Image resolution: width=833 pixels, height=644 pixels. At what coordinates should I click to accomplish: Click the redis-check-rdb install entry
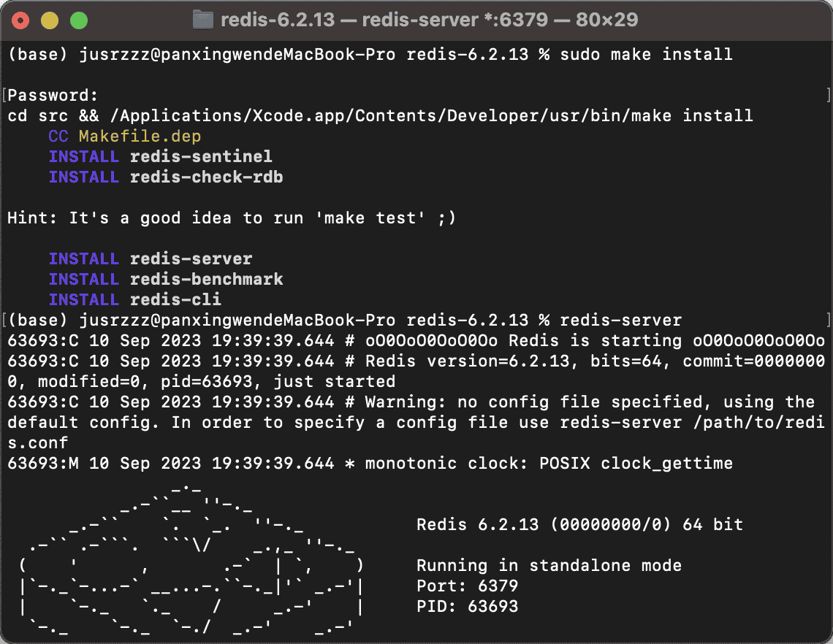coord(206,177)
